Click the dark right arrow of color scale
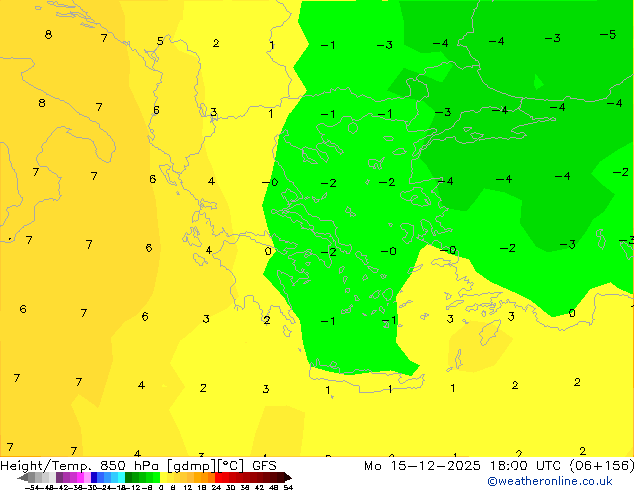Screen dimensions: 634x490 click(287, 477)
